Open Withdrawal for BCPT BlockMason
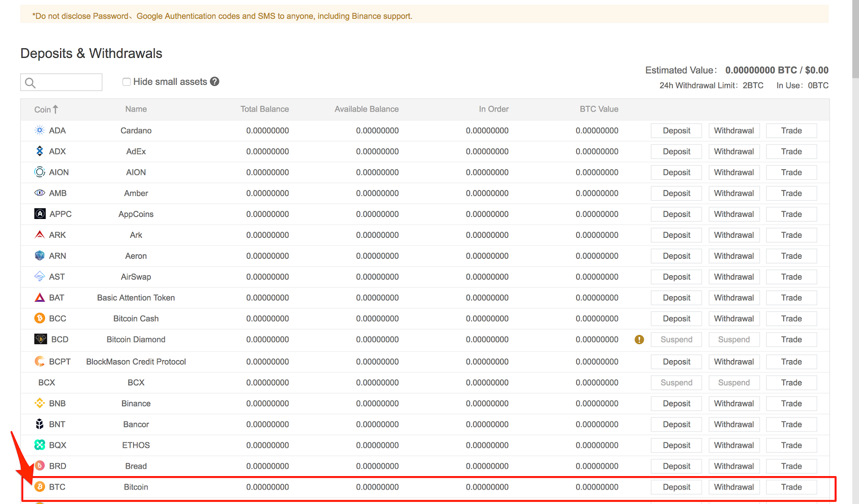The width and height of the screenshot is (859, 504). click(x=734, y=362)
